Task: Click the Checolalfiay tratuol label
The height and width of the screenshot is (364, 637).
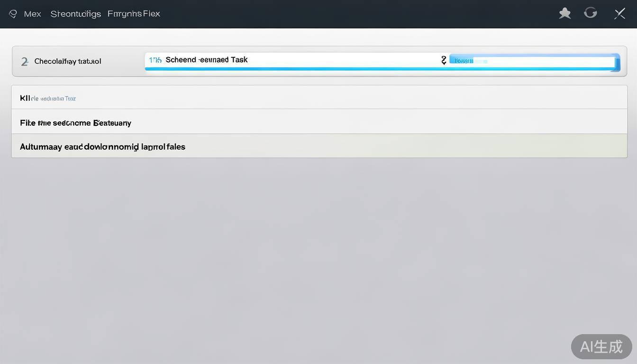Action: tap(68, 62)
